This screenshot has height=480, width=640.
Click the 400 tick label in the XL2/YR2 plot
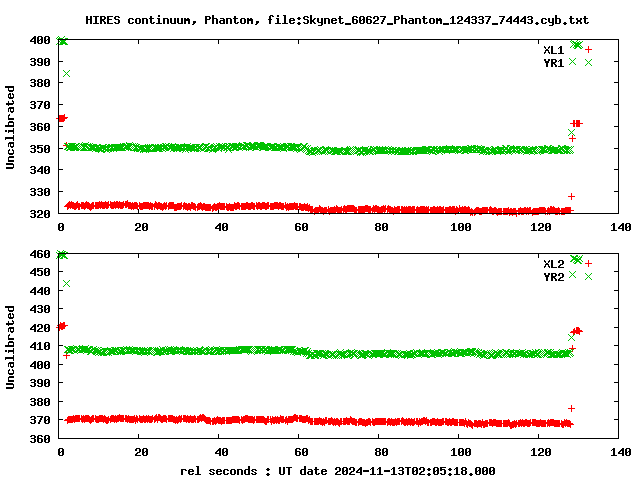click(40, 364)
